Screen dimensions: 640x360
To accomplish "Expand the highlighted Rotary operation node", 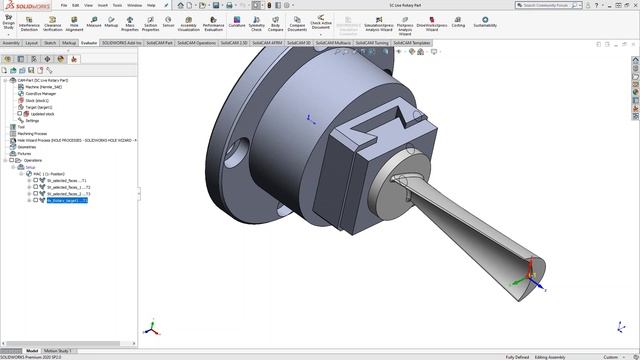I will pyautogui.click(x=29, y=200).
